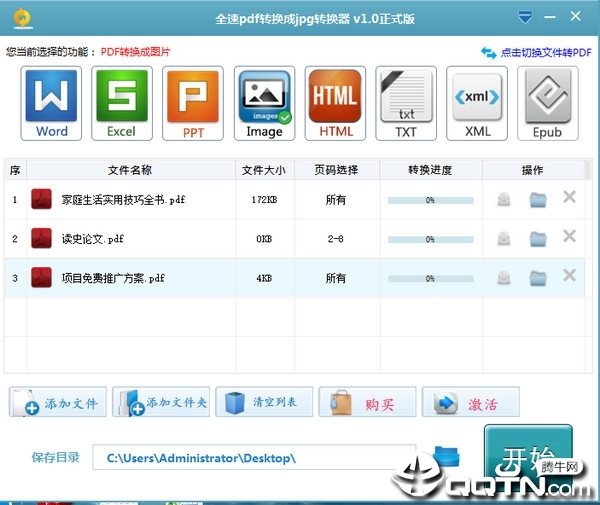Open output file for 项目免费推广方案.pdf
600x505 pixels.
click(x=504, y=277)
